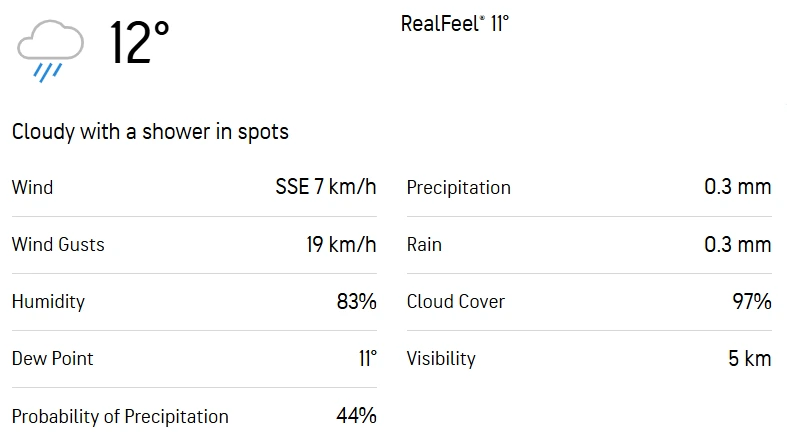Click the 0.3 mm rain value
Viewport: 787px width, 444px height.
[738, 245]
